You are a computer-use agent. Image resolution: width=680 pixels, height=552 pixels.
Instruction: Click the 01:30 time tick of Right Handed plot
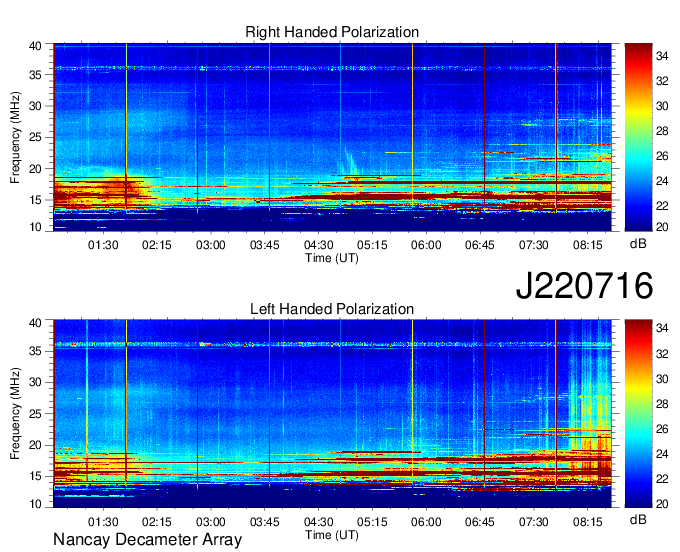click(x=103, y=245)
